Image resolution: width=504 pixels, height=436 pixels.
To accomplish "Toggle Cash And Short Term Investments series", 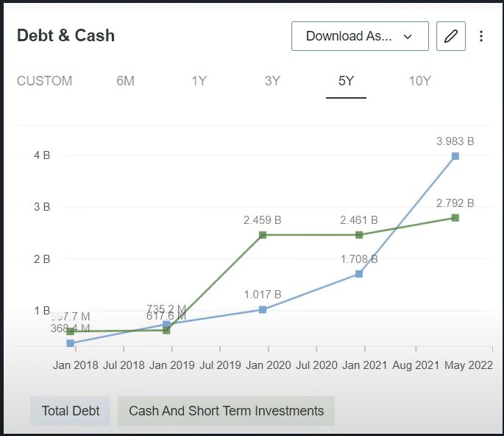I will point(226,411).
